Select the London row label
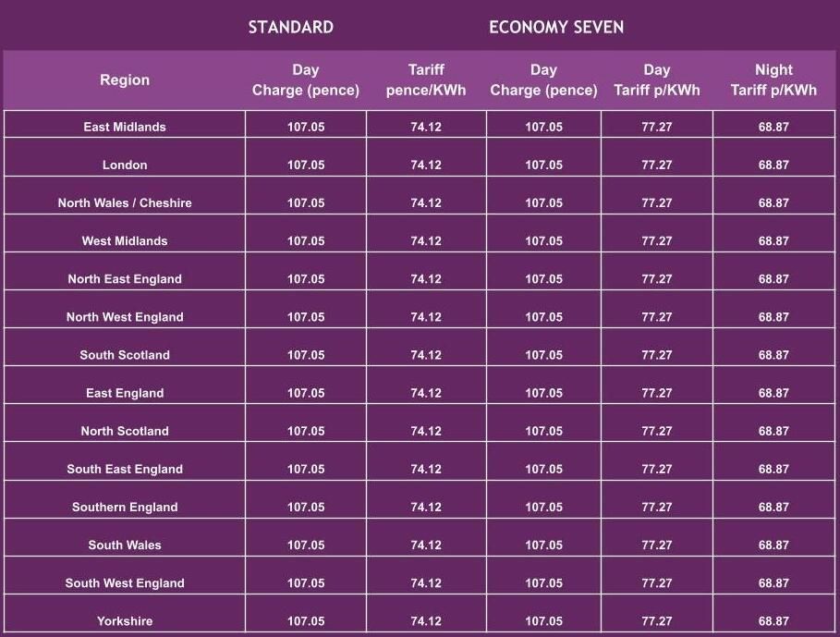 125,165
